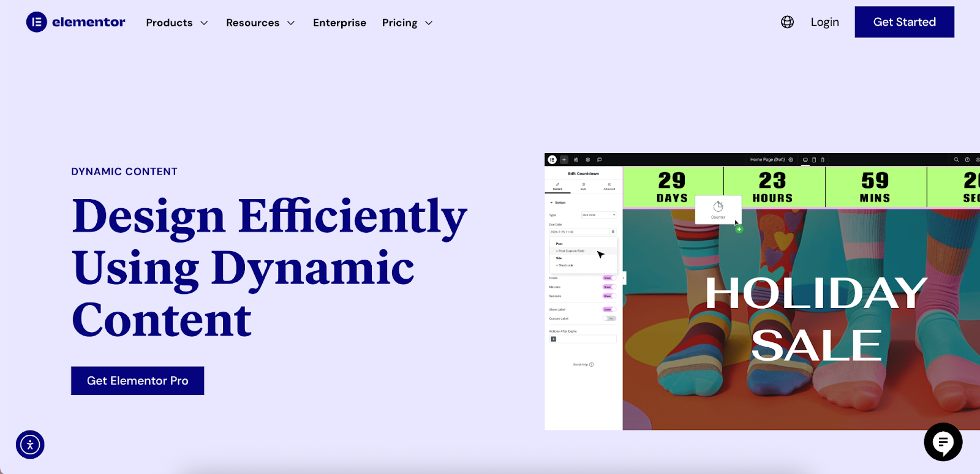Expand the Pricing dropdown menu
This screenshot has height=474, width=980.
407,23
